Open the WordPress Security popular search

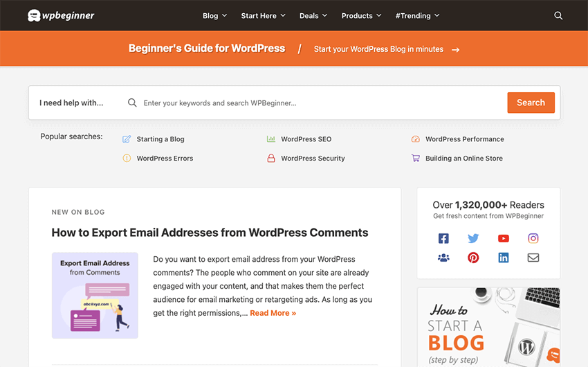313,158
